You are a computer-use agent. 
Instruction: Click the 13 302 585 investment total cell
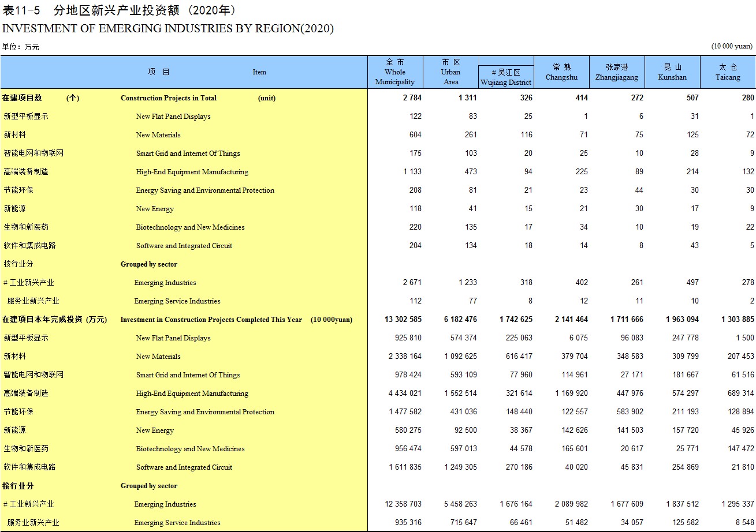(403, 320)
